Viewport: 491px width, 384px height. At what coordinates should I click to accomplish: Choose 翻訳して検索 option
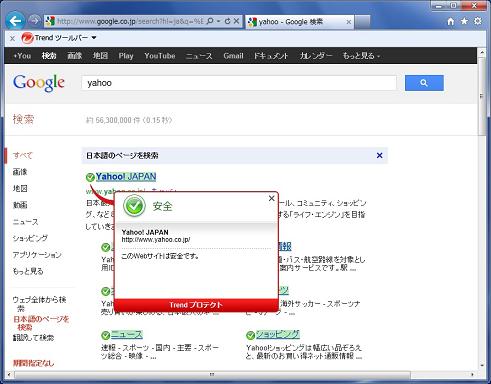33,338
